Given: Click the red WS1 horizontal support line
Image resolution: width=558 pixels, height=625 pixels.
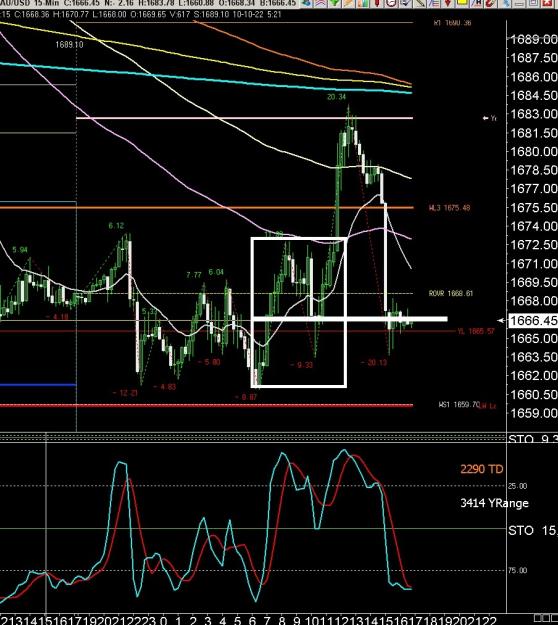Looking at the screenshot, I should point(206,406).
